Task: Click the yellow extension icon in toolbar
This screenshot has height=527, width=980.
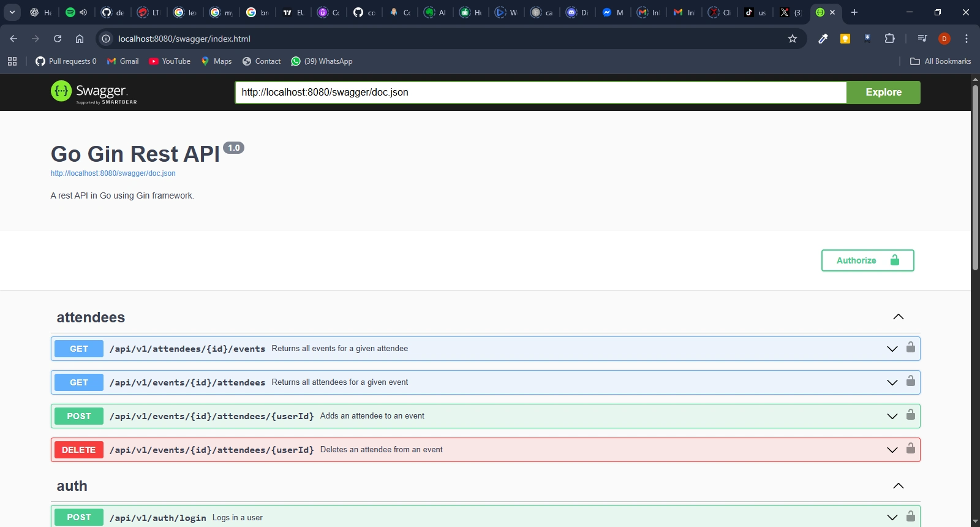Action: coord(845,39)
